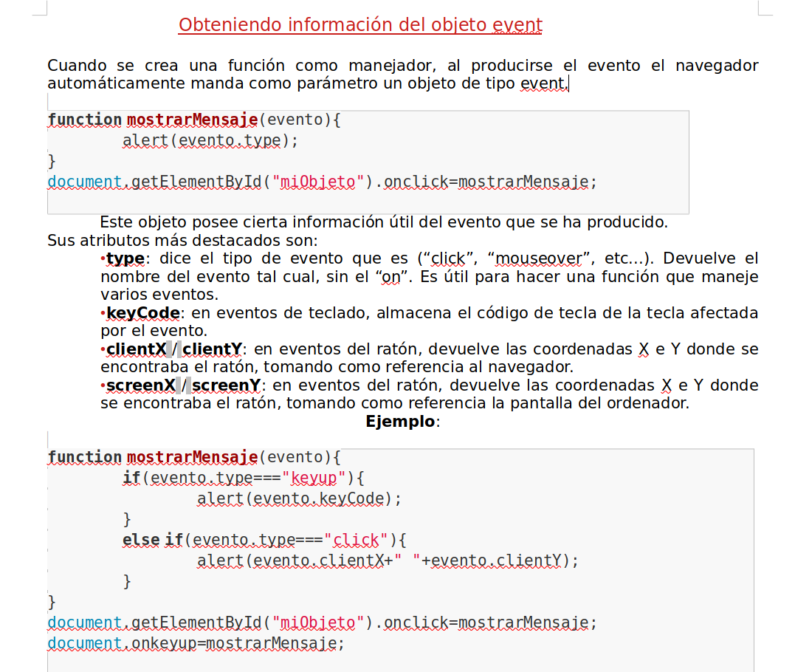The width and height of the screenshot is (795, 672).
Task: Click the line 'Sus atributos más destacados son:'
Action: [182, 241]
